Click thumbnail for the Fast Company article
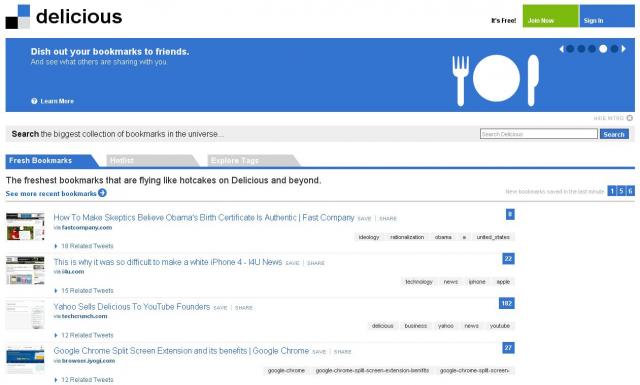 click(x=25, y=226)
